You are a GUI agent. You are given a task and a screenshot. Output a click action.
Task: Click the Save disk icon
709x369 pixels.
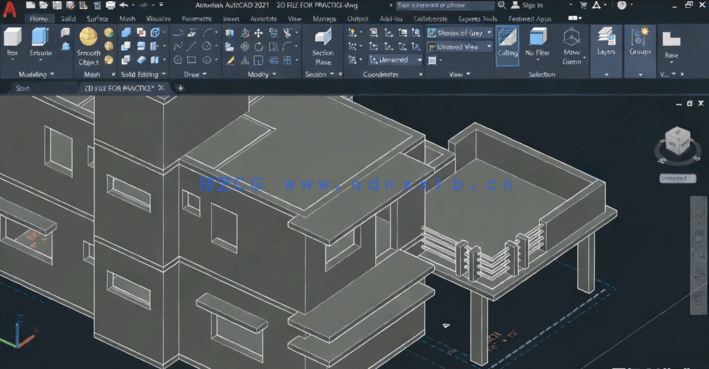point(57,5)
